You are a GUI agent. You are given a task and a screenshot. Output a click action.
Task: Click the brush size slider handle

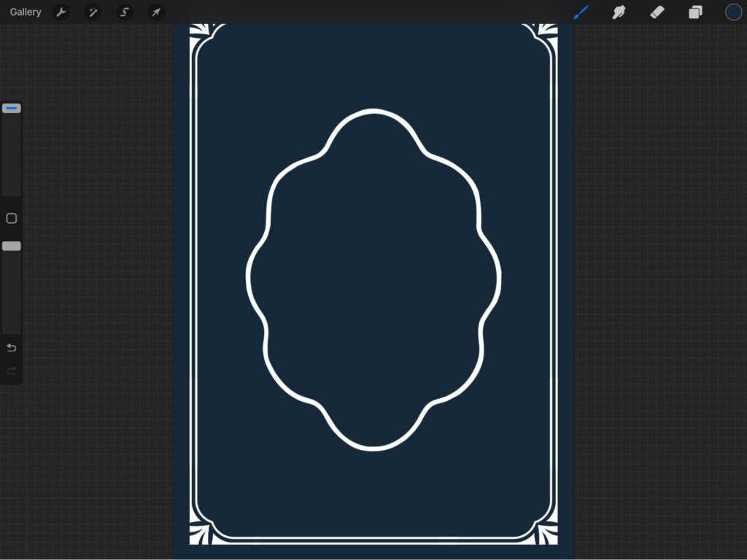pyautogui.click(x=12, y=109)
